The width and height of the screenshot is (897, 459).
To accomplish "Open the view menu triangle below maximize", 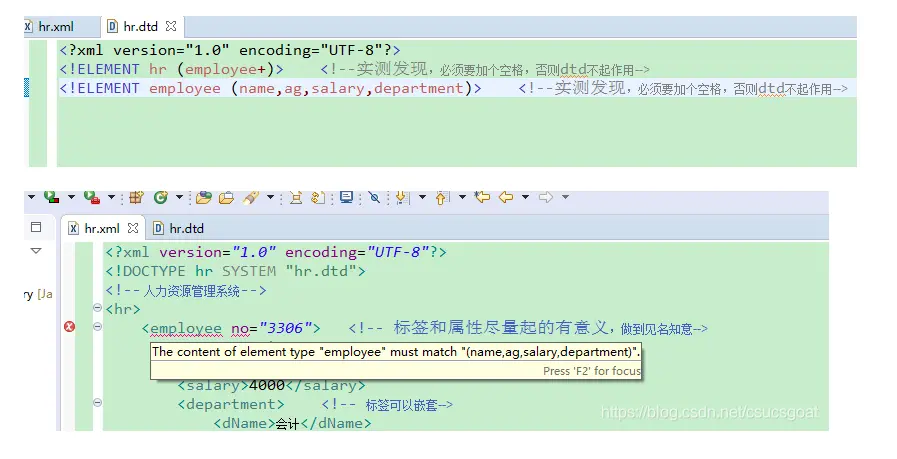I will coord(36,251).
